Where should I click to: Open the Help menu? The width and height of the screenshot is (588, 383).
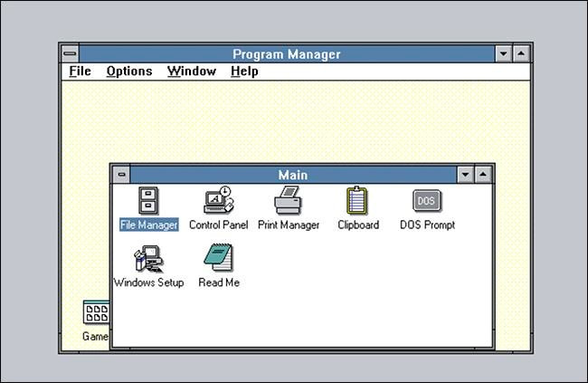click(244, 72)
